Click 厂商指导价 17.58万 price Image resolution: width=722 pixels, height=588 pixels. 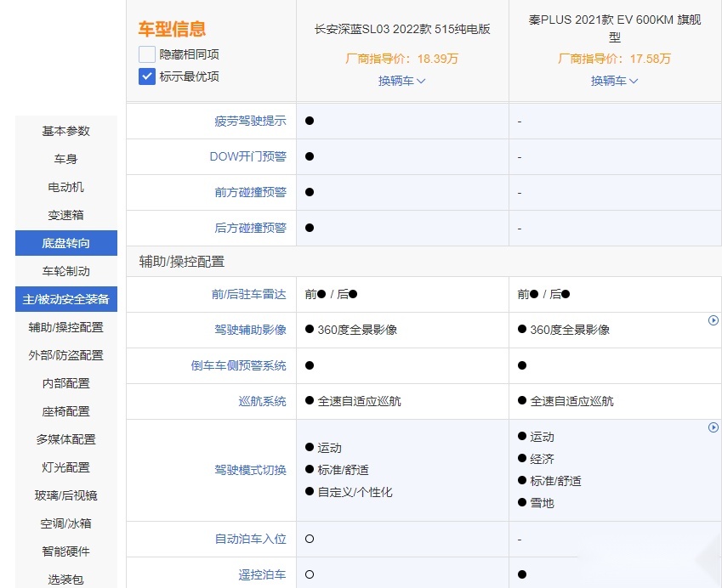(x=615, y=59)
